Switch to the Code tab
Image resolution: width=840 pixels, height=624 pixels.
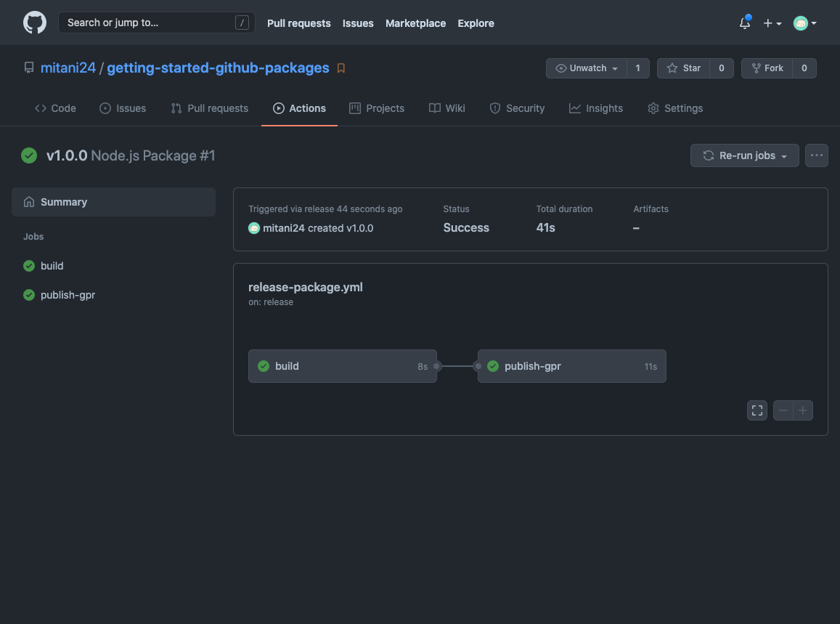pyautogui.click(x=55, y=108)
